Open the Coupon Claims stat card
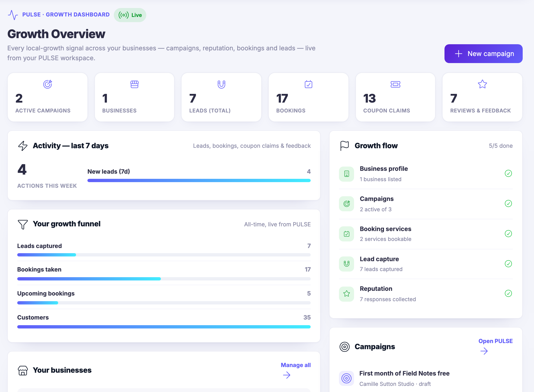Screen dimensions: 534x392 (x=395, y=97)
